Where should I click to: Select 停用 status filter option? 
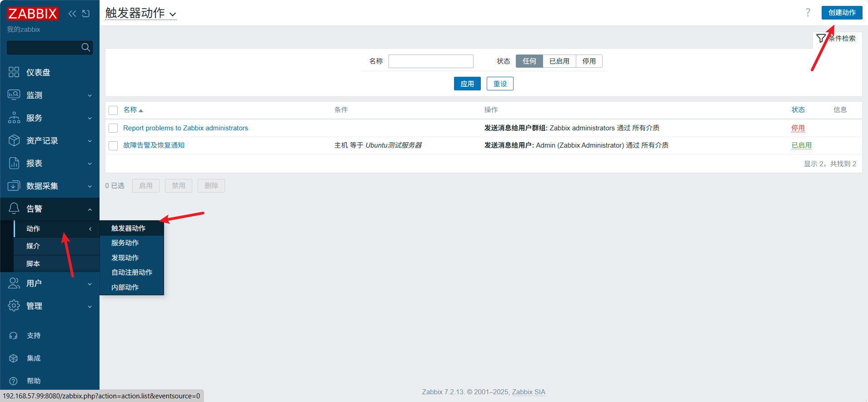[x=589, y=61]
